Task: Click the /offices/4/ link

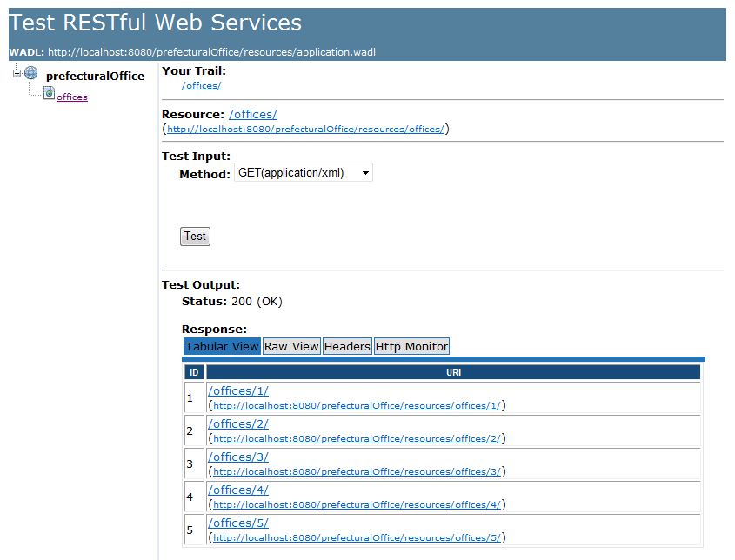Action: pos(238,490)
